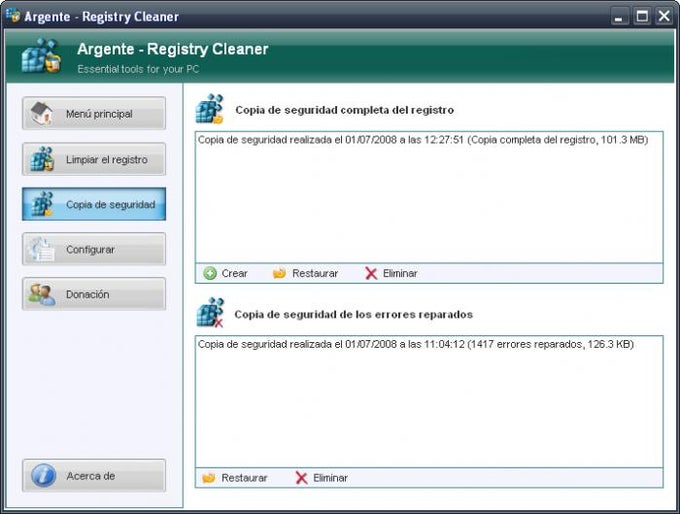Screen dimensions: 680x514
Task: Open the Menú principal section
Action: 94,113
